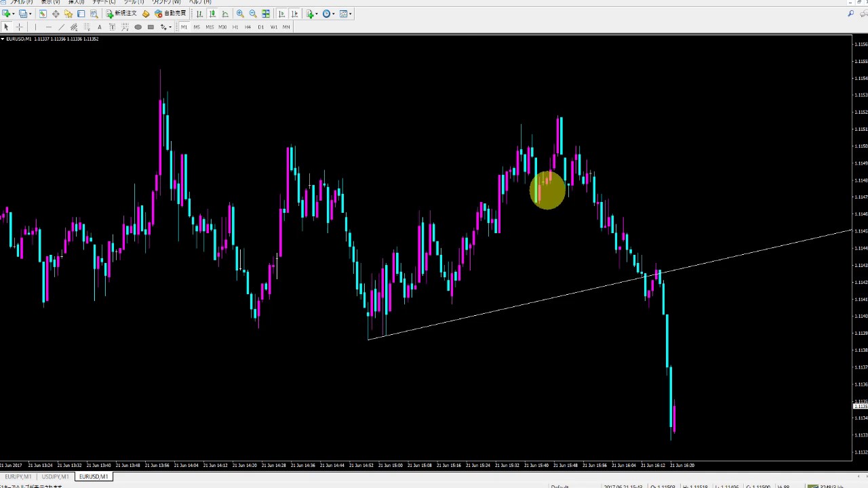The height and width of the screenshot is (488, 868).
Task: Open the Profiles toolbar icon
Action: [22, 14]
